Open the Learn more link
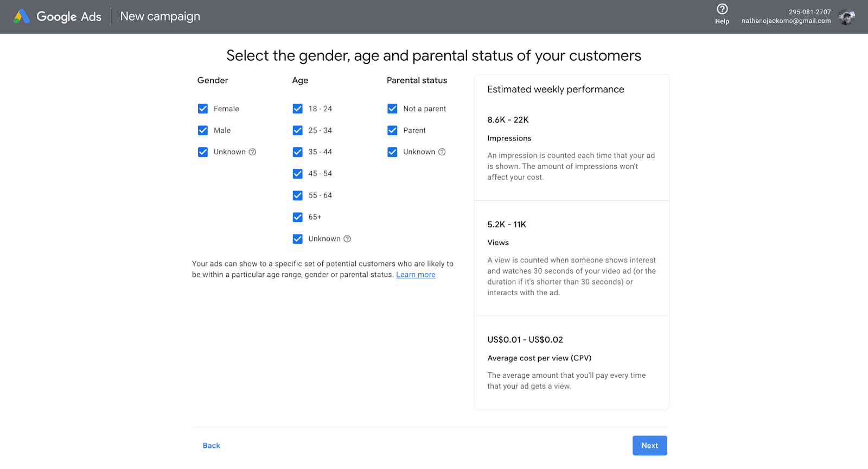The width and height of the screenshot is (868, 469). click(416, 275)
